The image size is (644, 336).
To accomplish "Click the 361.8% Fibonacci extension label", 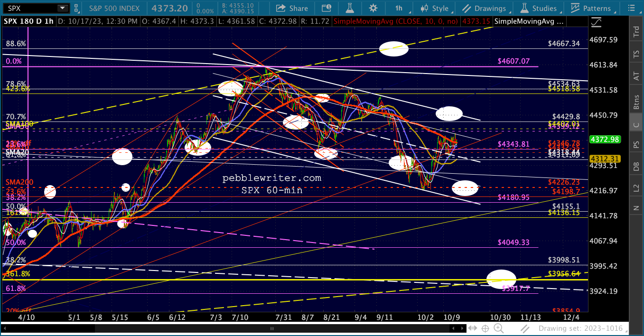I will click(x=17, y=274).
